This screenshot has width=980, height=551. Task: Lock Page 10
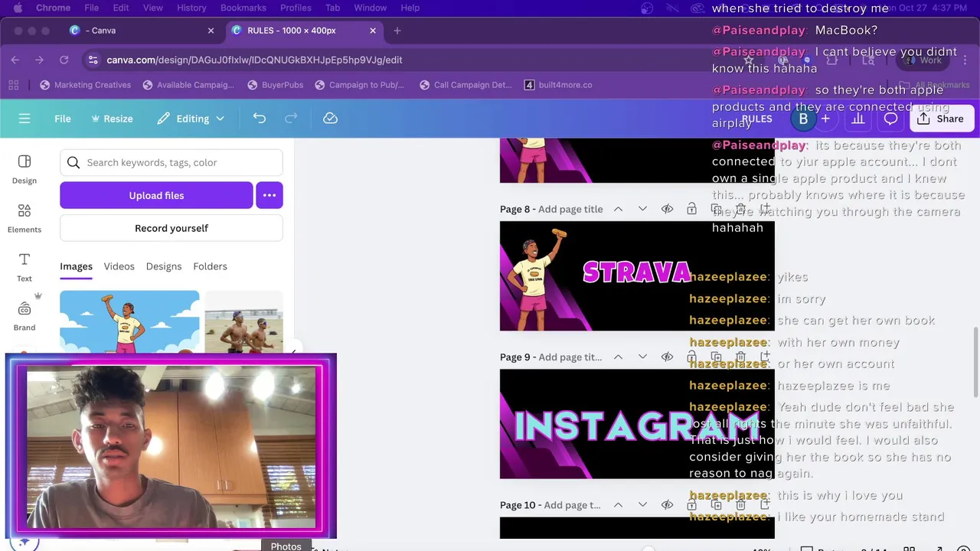691,505
